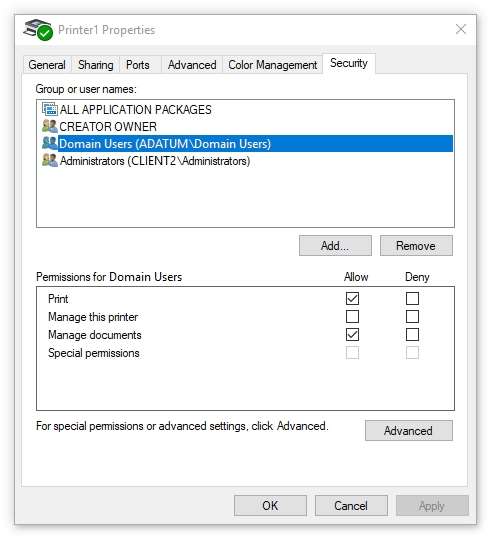Click the CREATOR OWNER group icon

50,126
